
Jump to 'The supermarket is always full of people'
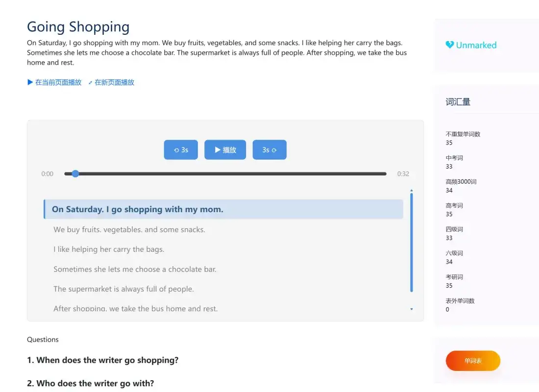pyautogui.click(x=123, y=289)
